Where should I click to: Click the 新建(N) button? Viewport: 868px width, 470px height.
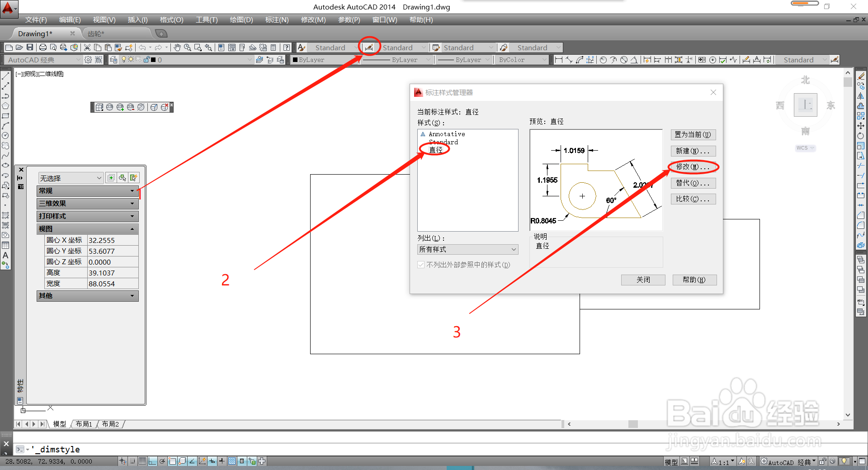(x=693, y=151)
